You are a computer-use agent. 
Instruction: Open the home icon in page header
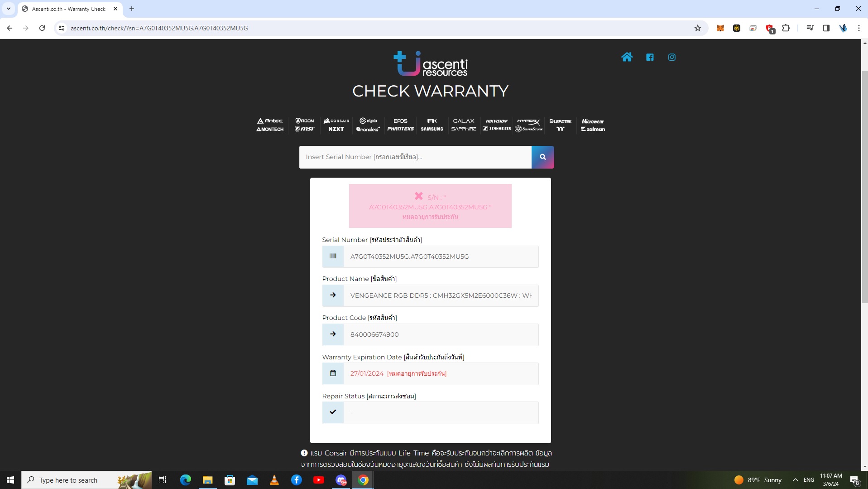click(x=627, y=57)
